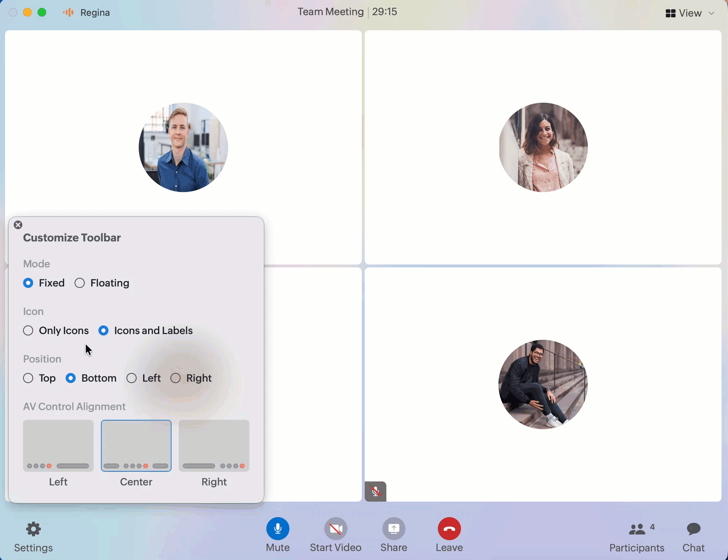The image size is (728, 560).
Task: Select the Left position radio button
Action: coord(132,378)
